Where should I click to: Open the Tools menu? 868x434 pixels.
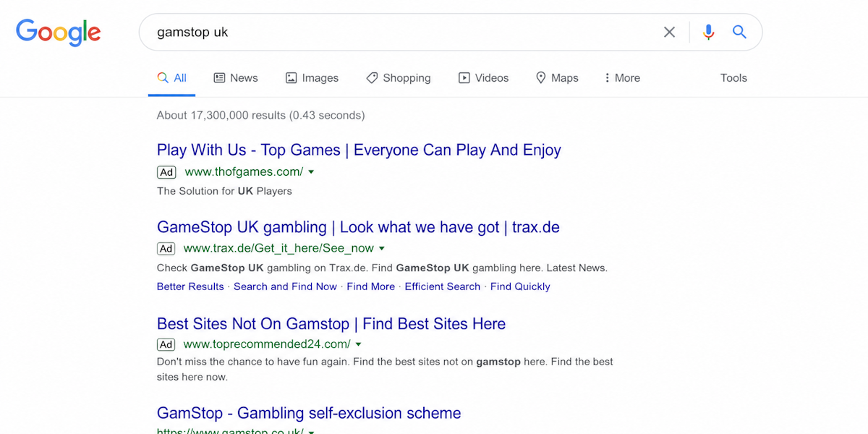click(x=733, y=78)
